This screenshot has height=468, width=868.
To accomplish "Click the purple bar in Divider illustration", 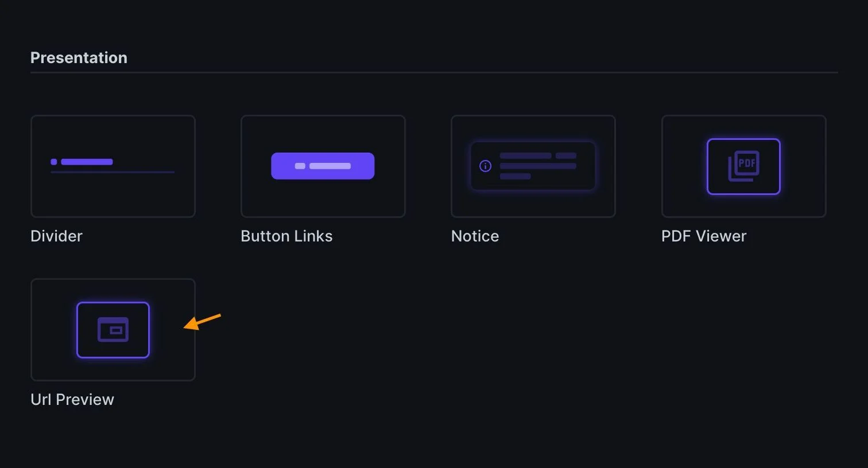I will click(87, 162).
